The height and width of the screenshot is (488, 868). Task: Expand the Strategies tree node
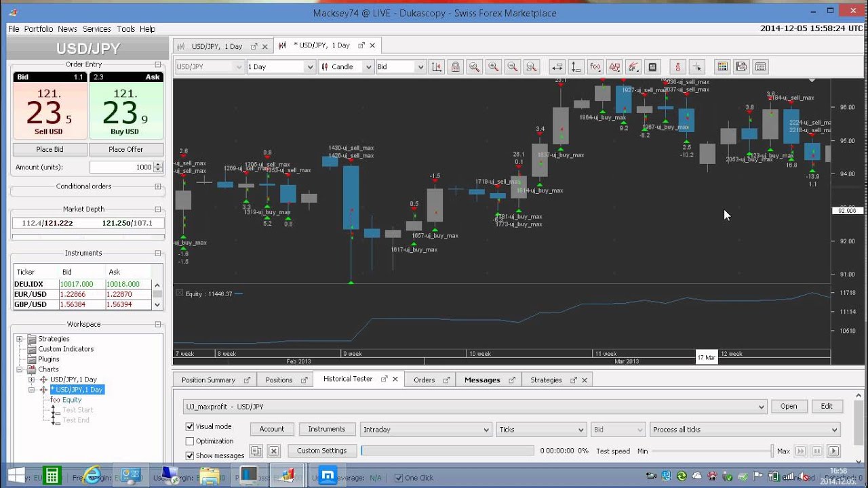[19, 339]
